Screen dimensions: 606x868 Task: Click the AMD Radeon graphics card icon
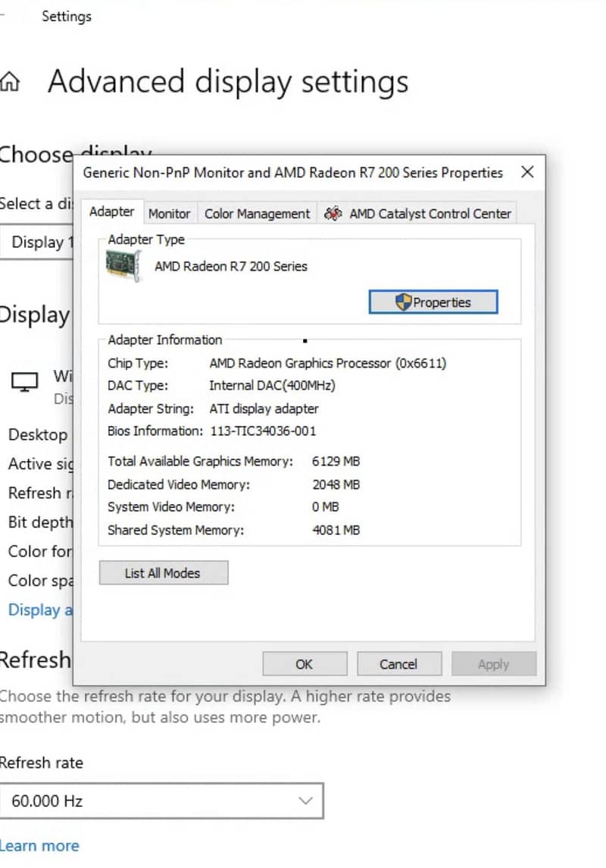tap(122, 267)
